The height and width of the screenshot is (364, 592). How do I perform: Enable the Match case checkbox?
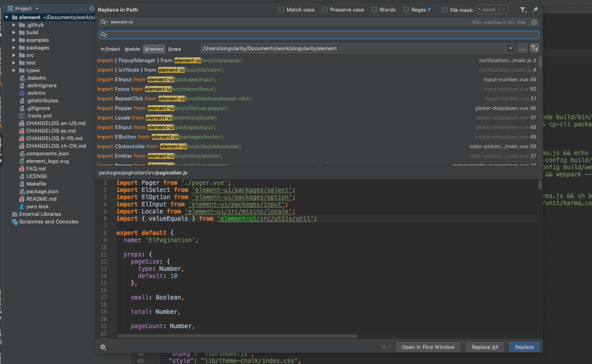tap(281, 10)
